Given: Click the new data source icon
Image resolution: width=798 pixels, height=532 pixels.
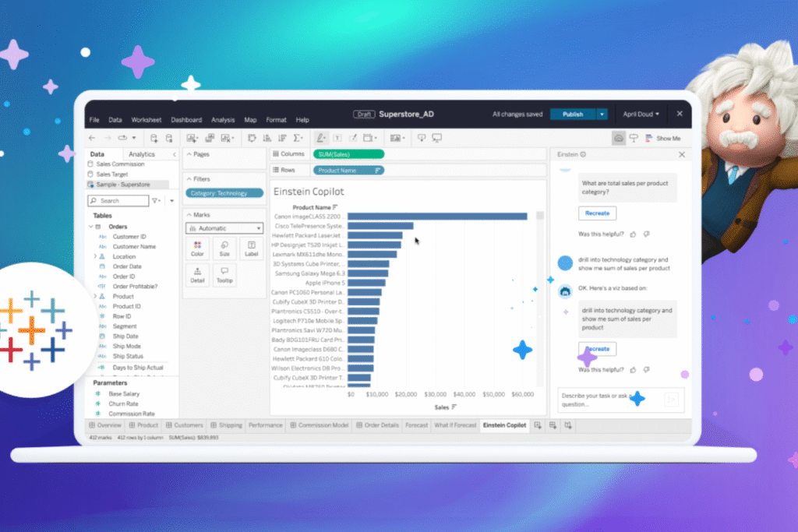Looking at the screenshot, I should [154, 138].
